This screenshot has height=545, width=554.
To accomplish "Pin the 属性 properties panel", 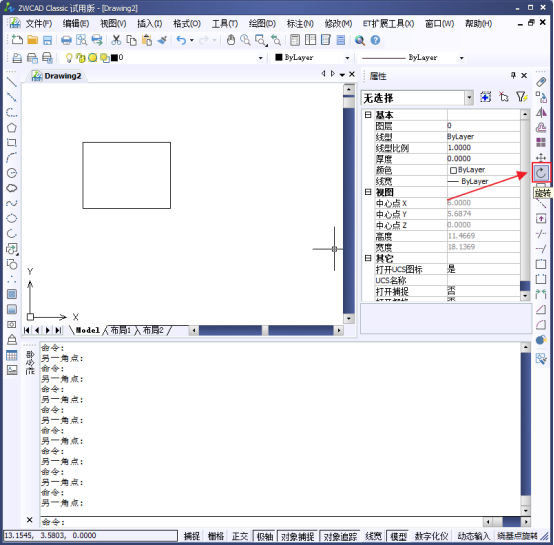I will click(x=513, y=75).
